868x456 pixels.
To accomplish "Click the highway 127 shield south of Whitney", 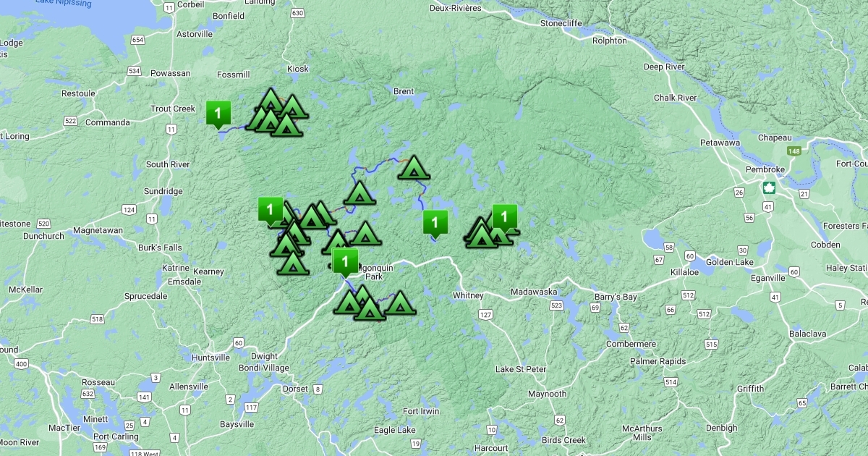I will click(x=485, y=314).
